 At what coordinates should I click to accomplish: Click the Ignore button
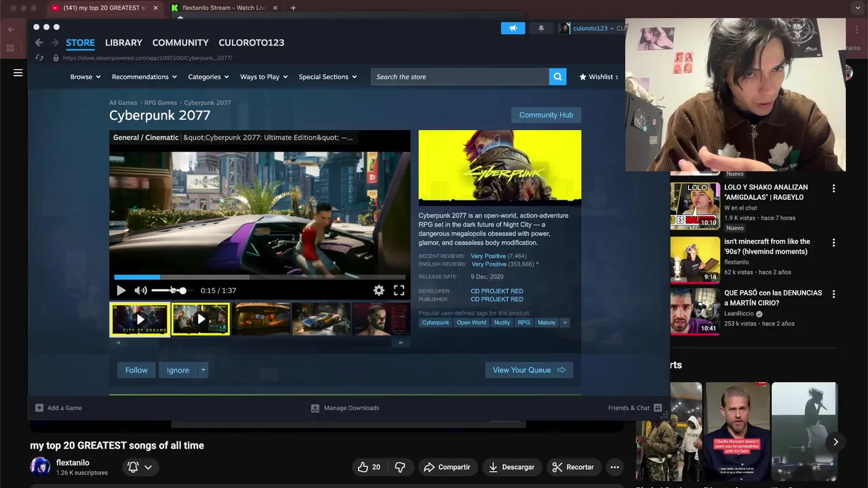click(178, 370)
